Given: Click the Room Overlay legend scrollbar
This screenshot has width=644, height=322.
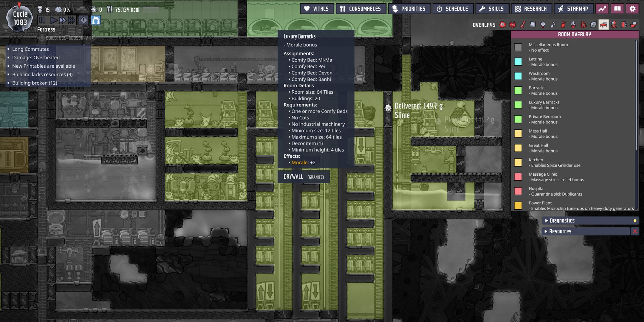Looking at the screenshot, I should click(636, 95).
